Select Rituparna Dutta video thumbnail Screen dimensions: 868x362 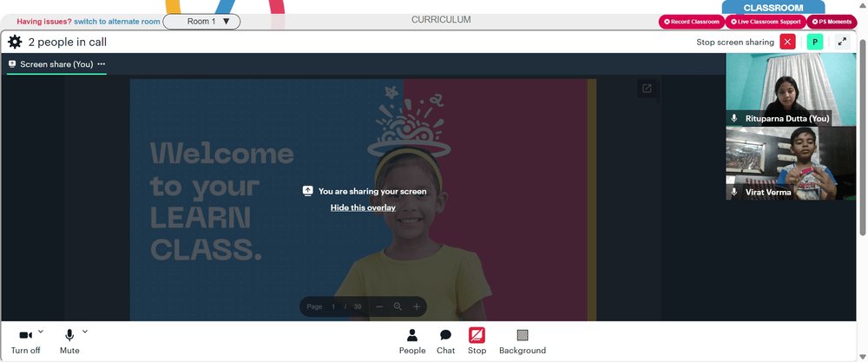pos(791,89)
